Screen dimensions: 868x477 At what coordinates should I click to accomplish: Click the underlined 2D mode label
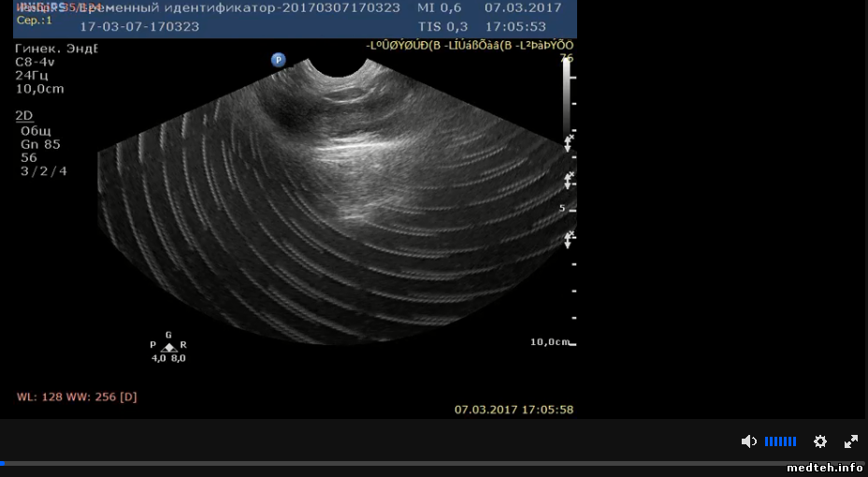[24, 115]
